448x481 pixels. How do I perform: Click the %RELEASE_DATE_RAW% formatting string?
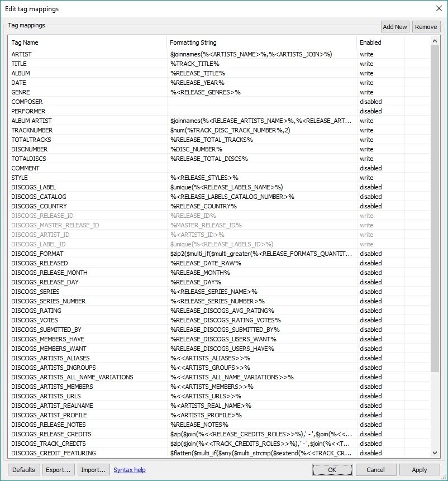[x=206, y=263]
